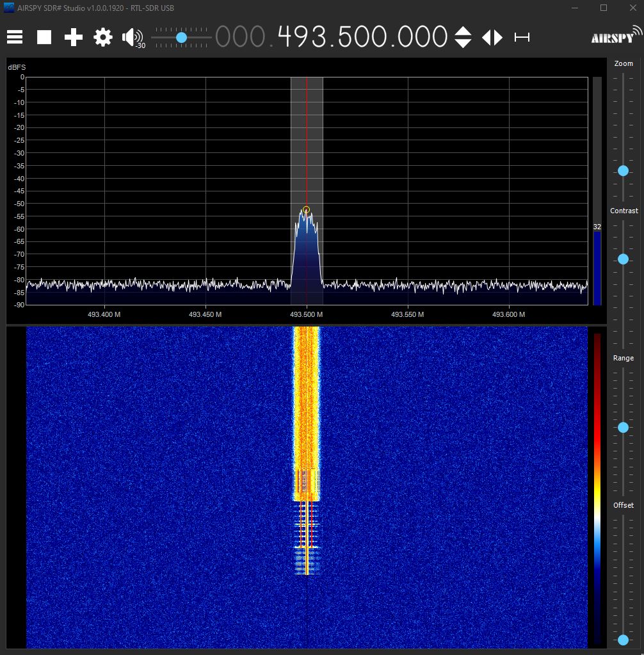The height and width of the screenshot is (655, 644).
Task: Click the up/down step arrows icon
Action: [x=463, y=37]
